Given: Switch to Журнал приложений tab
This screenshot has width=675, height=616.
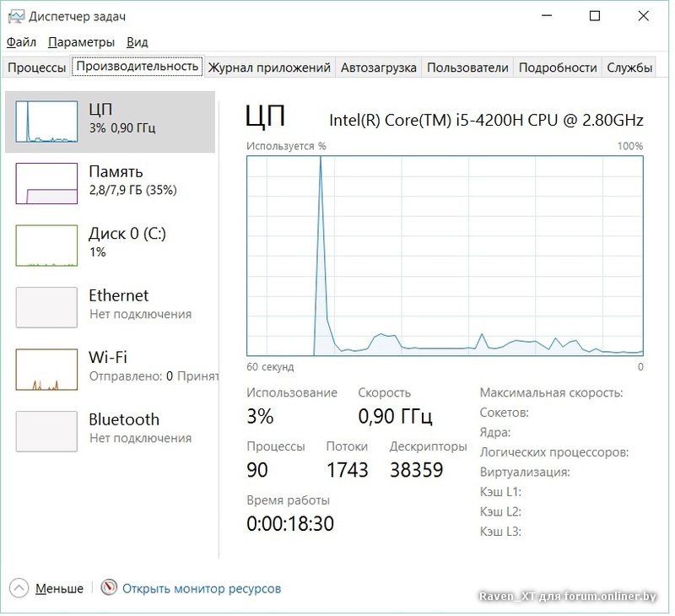Looking at the screenshot, I should pos(269,68).
